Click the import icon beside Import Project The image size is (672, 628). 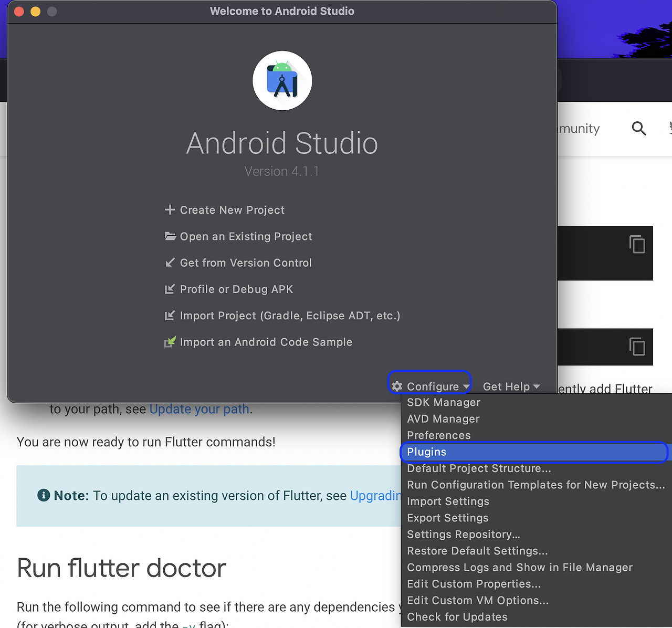click(170, 316)
